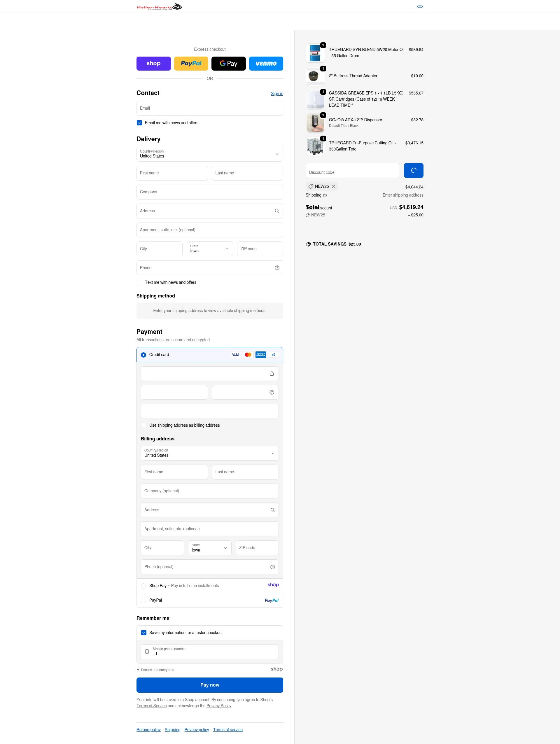Pay with Shop express checkout button

coord(153,63)
